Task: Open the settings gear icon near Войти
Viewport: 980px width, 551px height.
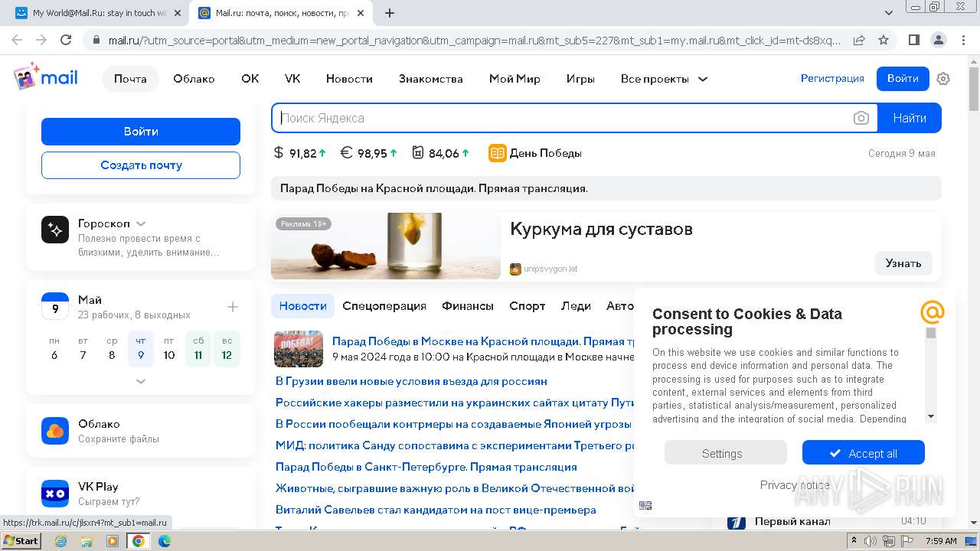Action: pyautogui.click(x=943, y=79)
